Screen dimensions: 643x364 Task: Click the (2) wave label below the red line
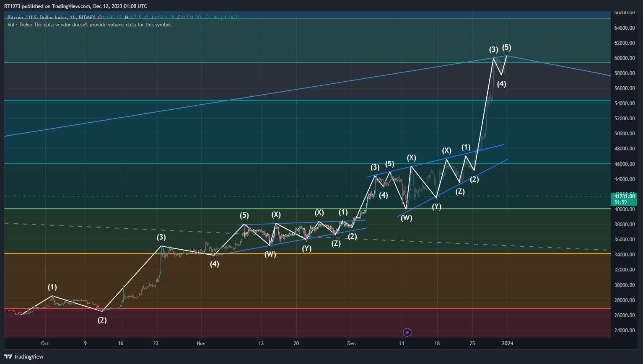(102, 320)
